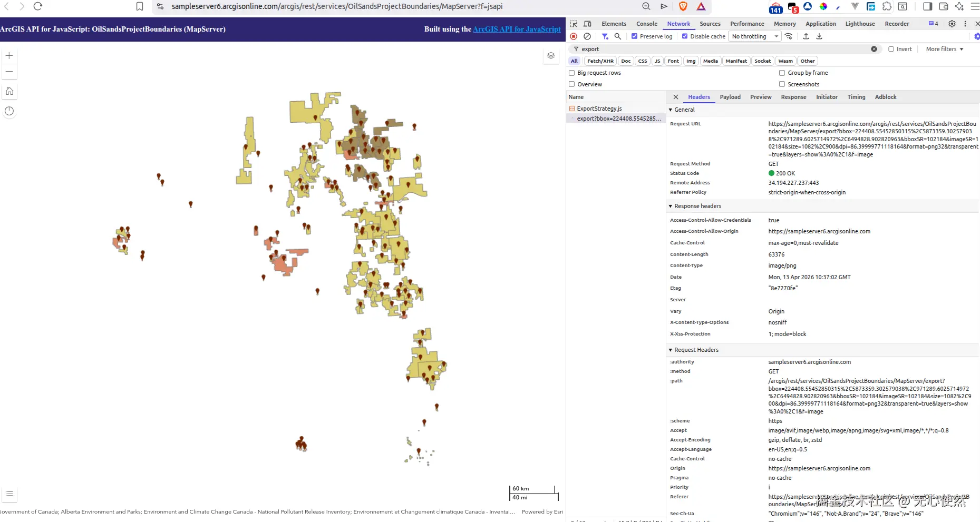Switch to Elements panel
Image resolution: width=980 pixels, height=522 pixels.
[x=614, y=24]
